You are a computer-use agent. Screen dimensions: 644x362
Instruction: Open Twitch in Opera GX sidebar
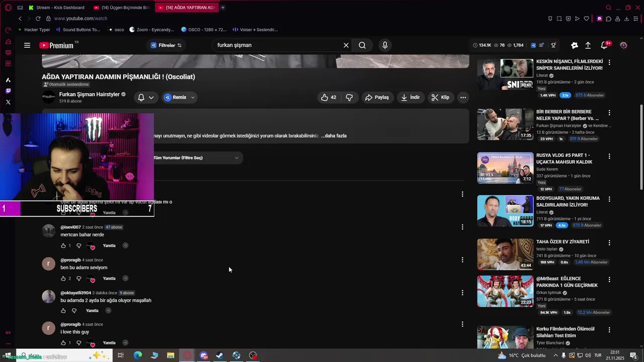tap(8, 91)
